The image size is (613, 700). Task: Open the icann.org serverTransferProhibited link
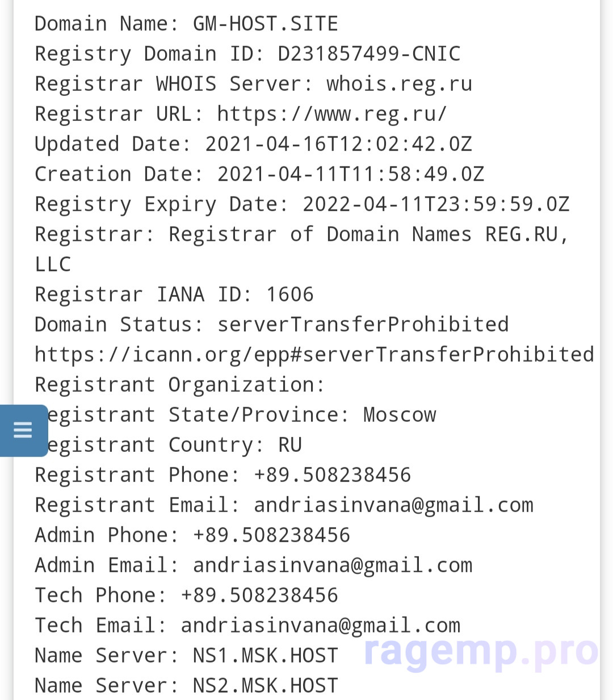pyautogui.click(x=314, y=355)
